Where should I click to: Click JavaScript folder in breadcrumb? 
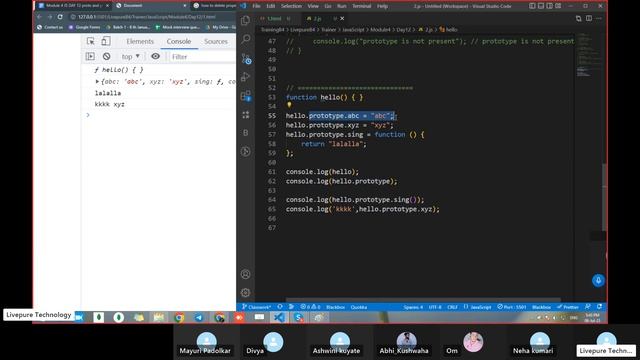coord(353,30)
